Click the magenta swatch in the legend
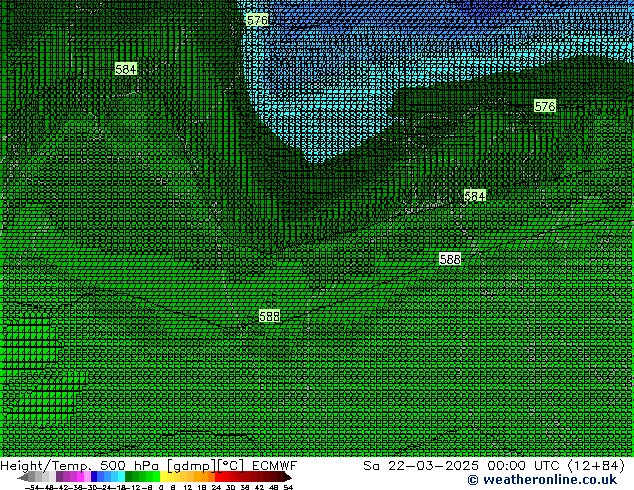634x490 pixels. click(x=80, y=476)
